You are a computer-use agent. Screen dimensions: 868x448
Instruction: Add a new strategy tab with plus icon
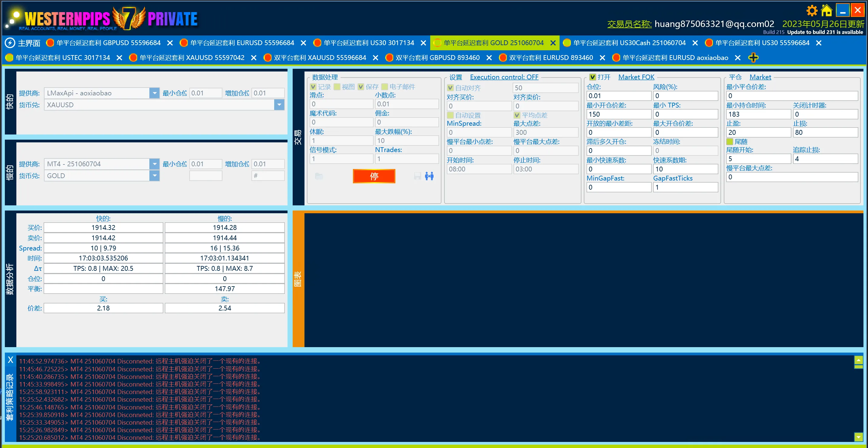click(x=753, y=58)
